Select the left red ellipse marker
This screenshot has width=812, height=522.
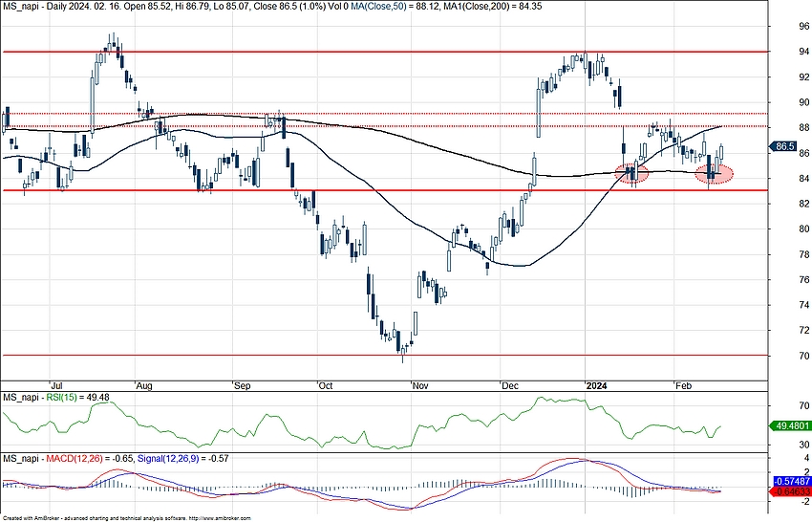(631, 173)
